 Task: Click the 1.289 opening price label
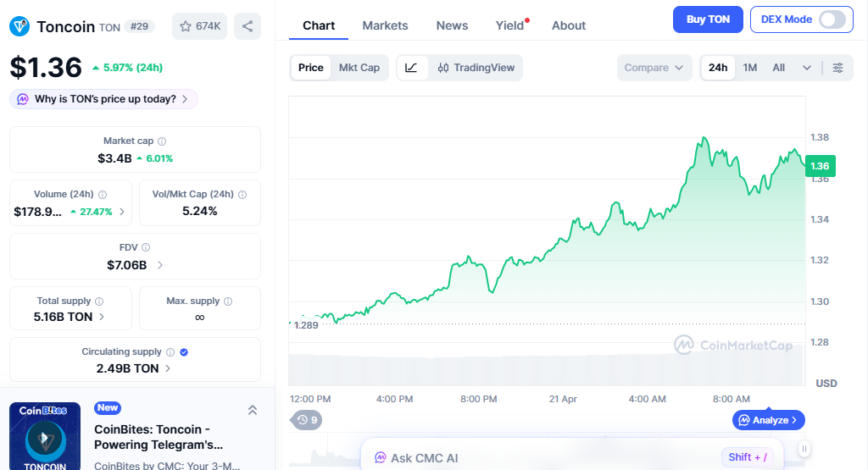point(306,325)
